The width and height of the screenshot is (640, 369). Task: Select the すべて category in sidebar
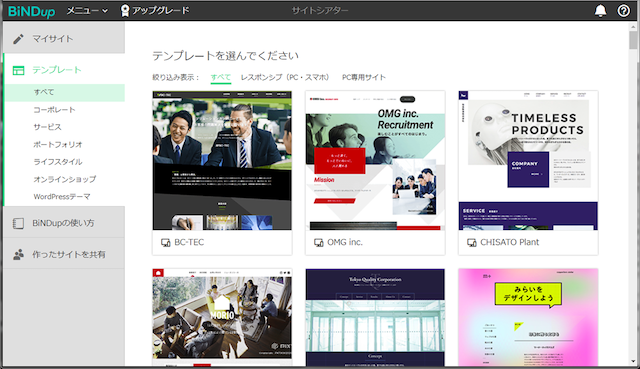coord(65,93)
